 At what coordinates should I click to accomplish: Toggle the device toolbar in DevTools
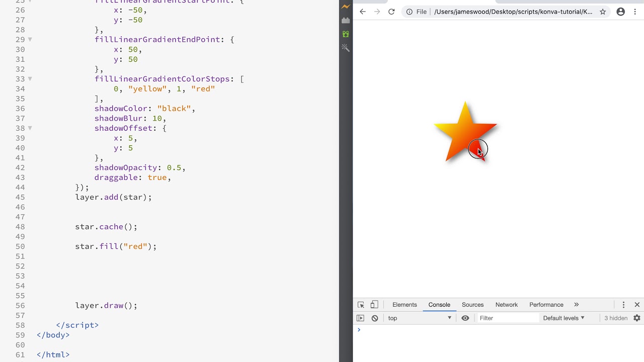pyautogui.click(x=374, y=305)
